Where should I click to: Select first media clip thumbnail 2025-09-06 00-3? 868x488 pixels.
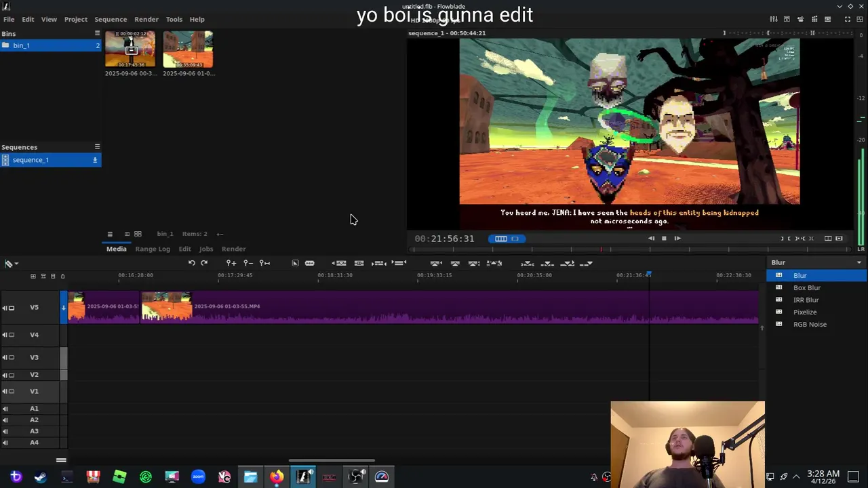coord(130,49)
